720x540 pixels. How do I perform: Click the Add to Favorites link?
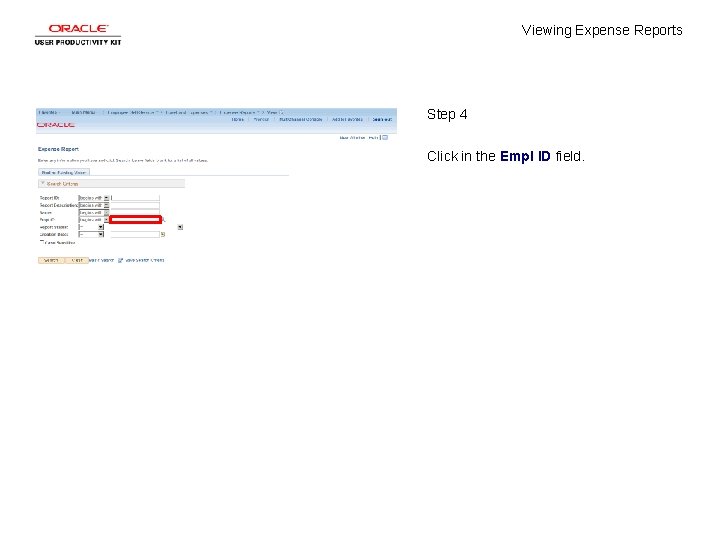point(347,119)
